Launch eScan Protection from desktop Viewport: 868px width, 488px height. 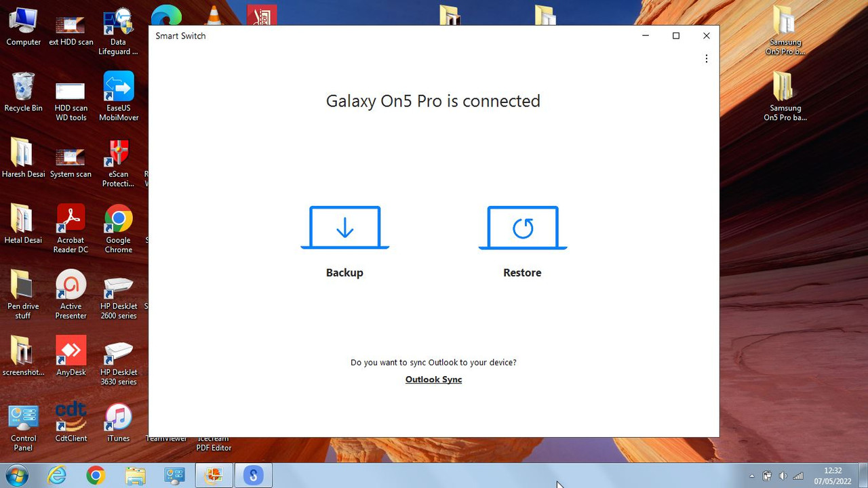[118, 163]
